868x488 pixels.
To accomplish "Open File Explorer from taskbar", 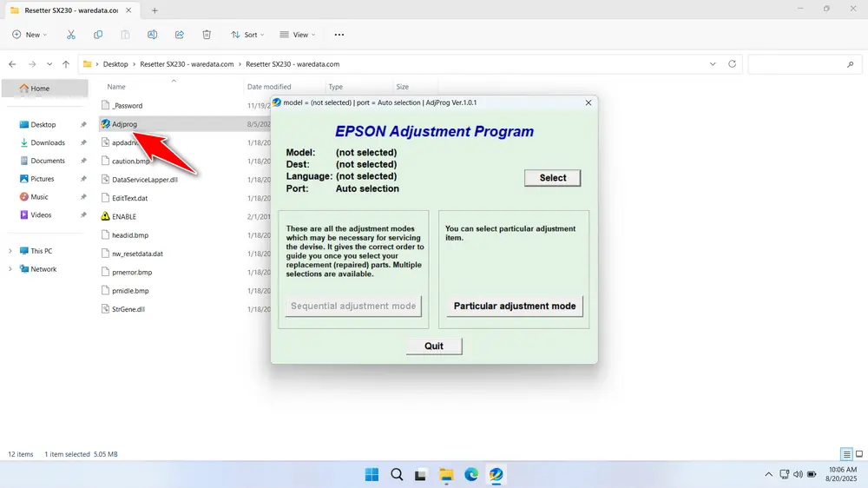I will [446, 475].
